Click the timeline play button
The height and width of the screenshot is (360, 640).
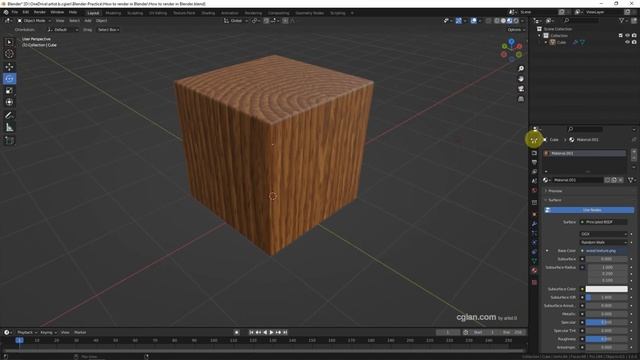click(271, 332)
